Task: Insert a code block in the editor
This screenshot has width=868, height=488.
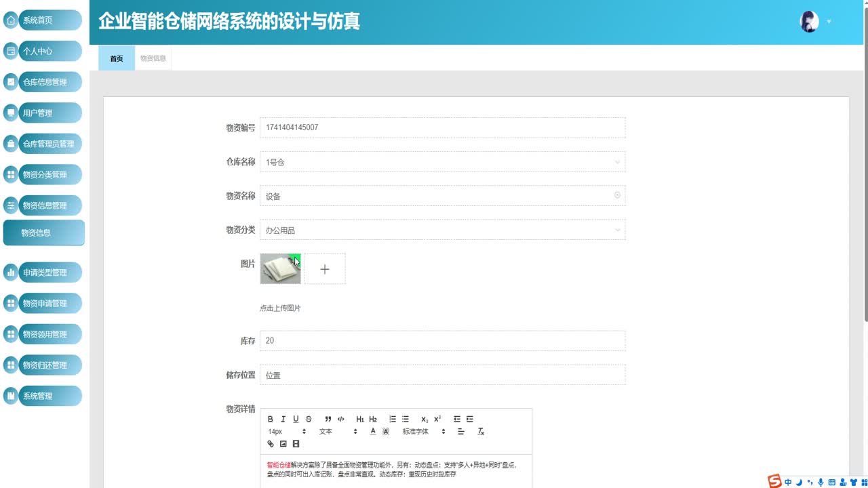Action: click(x=341, y=419)
